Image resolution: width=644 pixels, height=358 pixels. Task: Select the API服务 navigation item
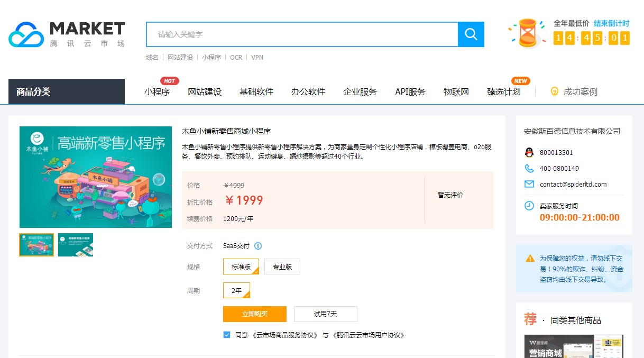(x=410, y=91)
